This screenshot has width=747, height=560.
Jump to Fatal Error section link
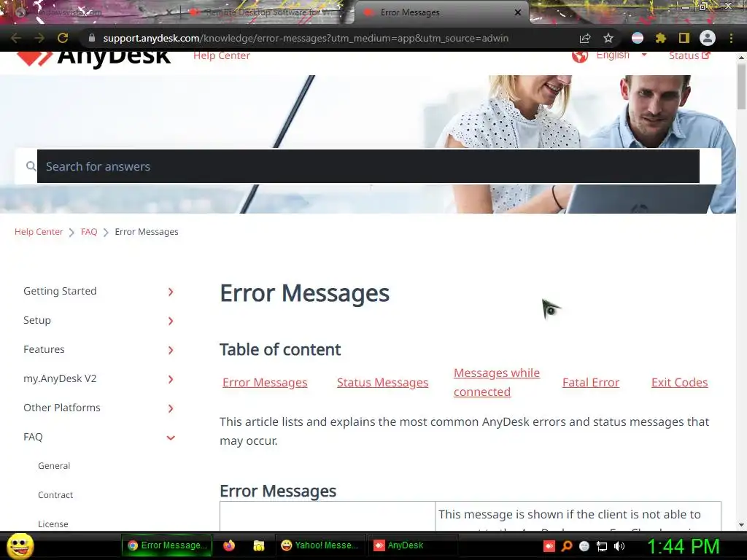tap(591, 382)
